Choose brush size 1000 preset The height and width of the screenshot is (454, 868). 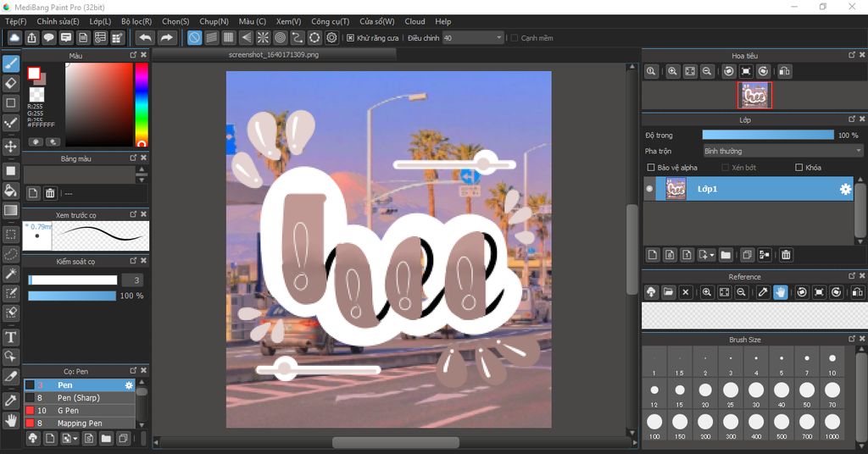(x=832, y=426)
